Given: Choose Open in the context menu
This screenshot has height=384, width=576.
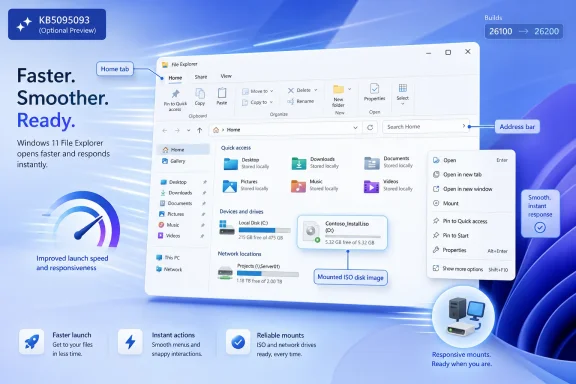Looking at the screenshot, I should pos(470,160).
